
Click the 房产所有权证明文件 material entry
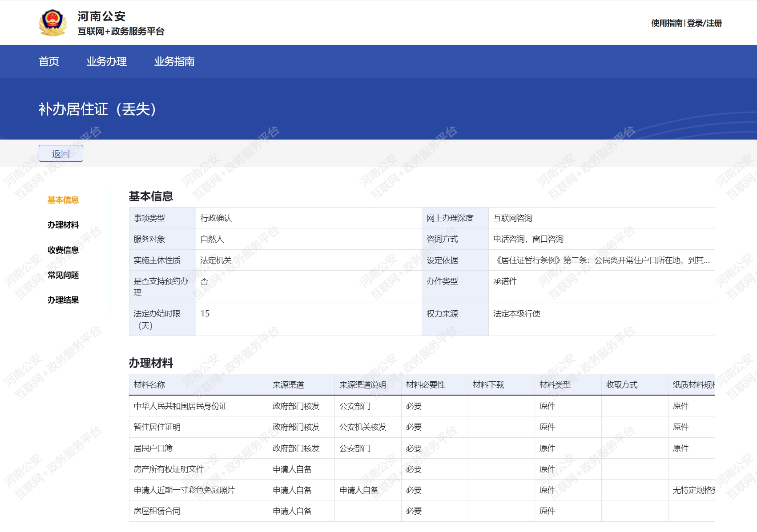tap(169, 469)
